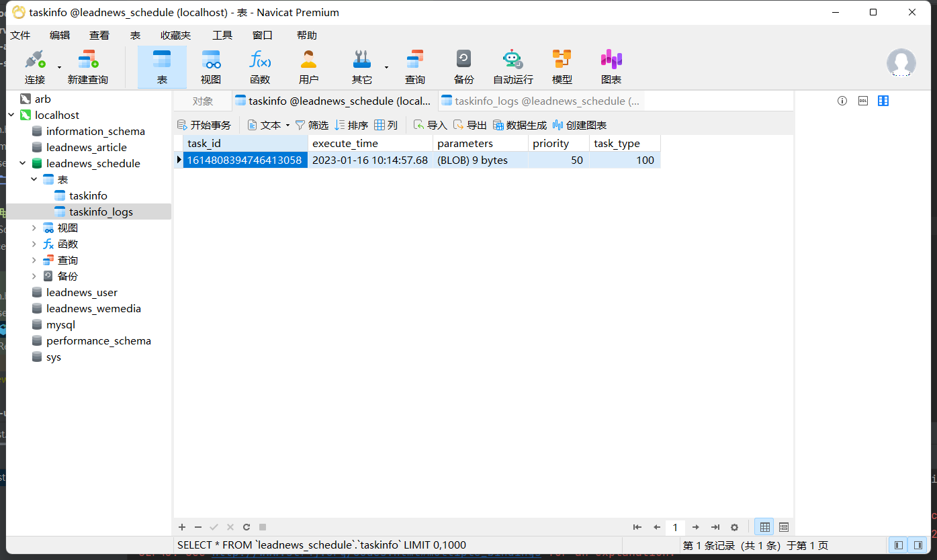
Task: Select the taskinfo_logs table in tree
Action: pyautogui.click(x=101, y=212)
